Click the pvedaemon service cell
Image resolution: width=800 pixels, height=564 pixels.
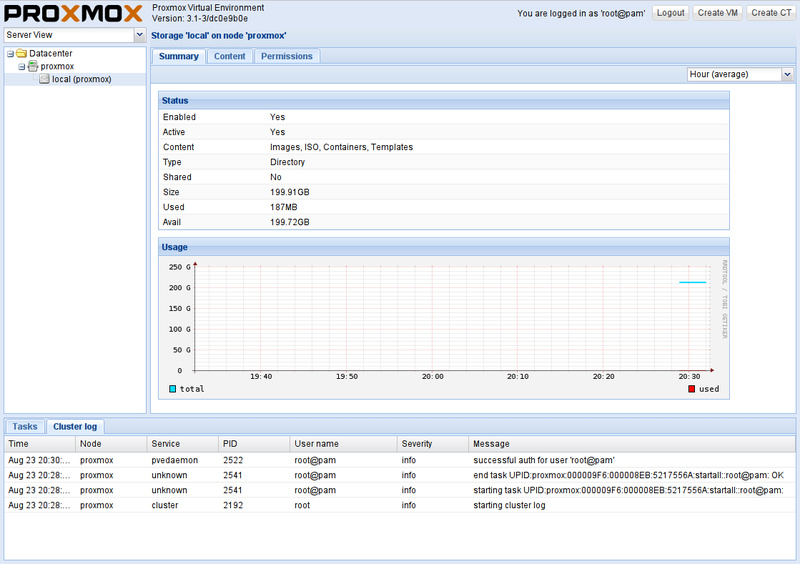[174, 460]
